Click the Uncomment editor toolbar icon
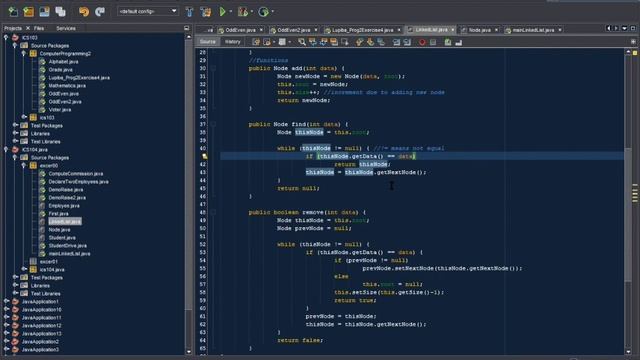 [458, 42]
